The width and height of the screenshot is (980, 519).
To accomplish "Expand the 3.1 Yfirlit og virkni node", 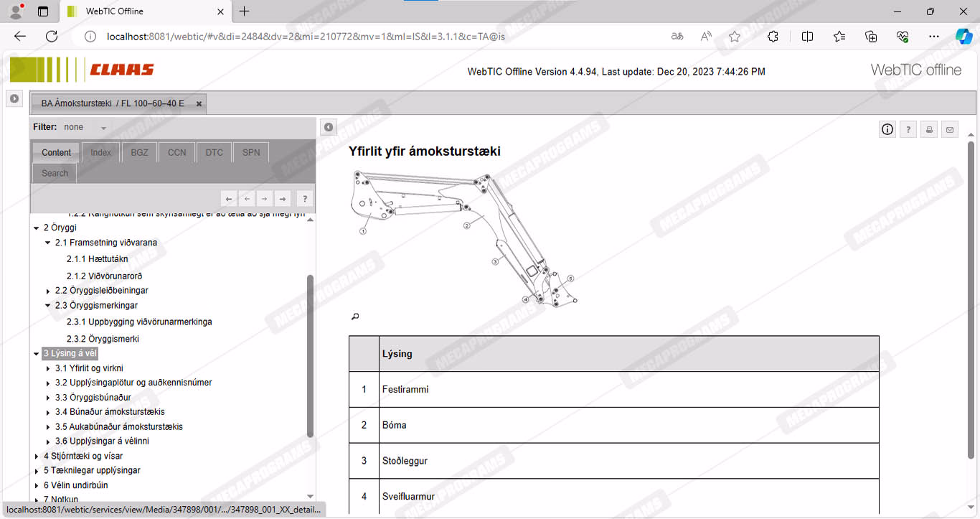I will click(x=48, y=369).
